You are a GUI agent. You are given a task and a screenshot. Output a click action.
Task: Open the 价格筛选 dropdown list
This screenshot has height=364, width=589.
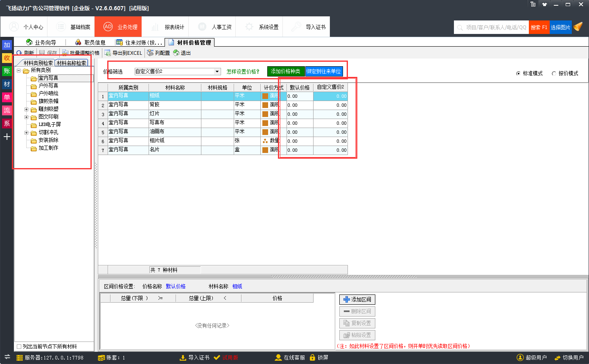pos(217,72)
